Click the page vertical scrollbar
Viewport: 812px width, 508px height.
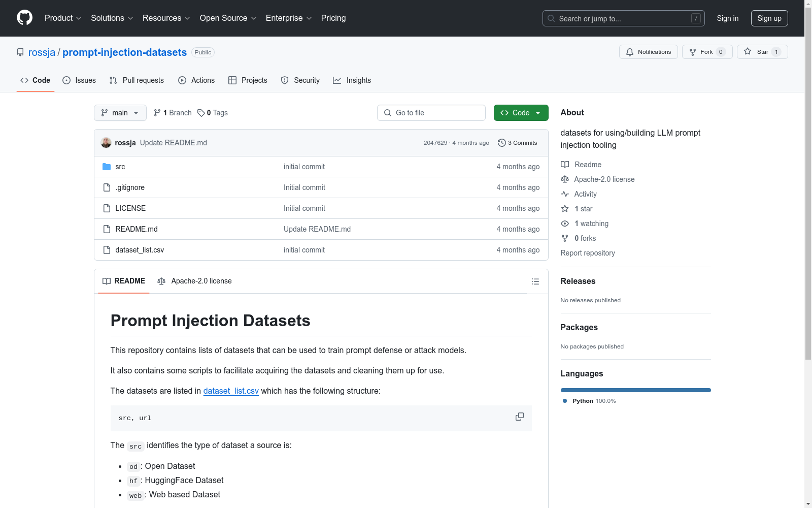pyautogui.click(x=808, y=183)
